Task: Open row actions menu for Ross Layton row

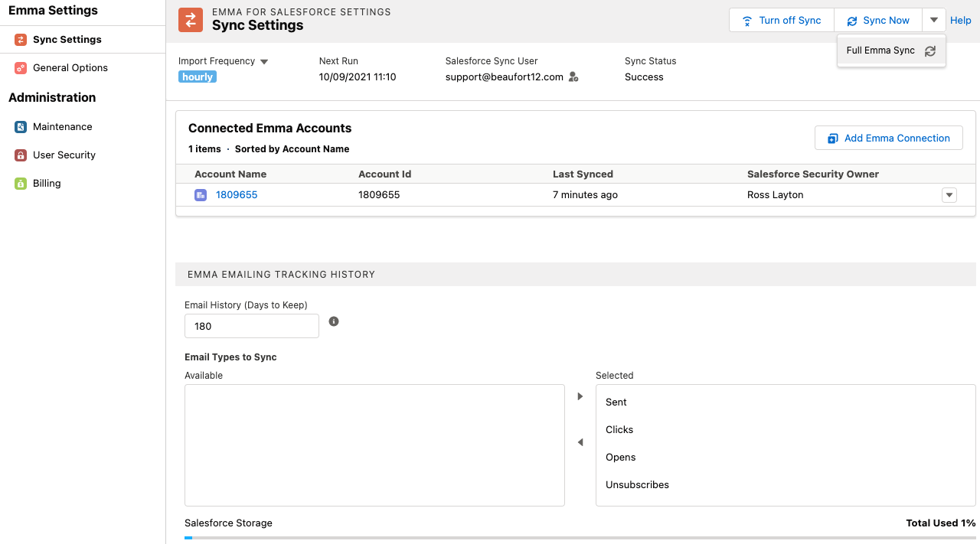Action: pos(949,195)
